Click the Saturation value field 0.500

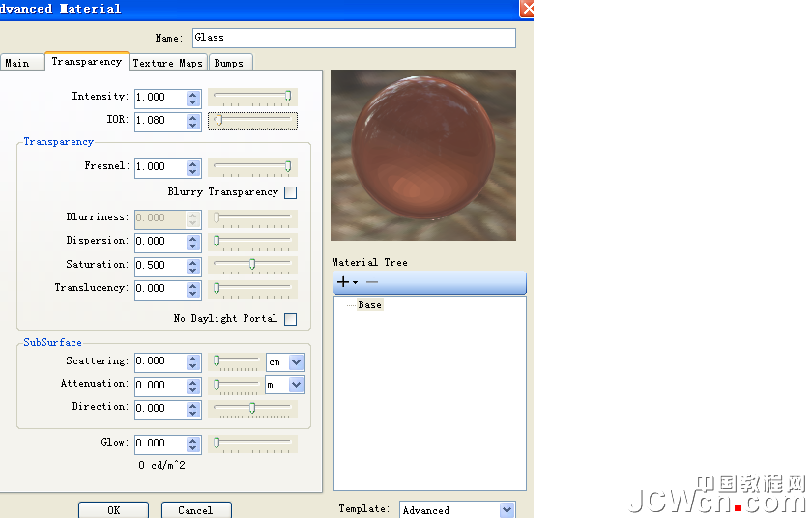point(160,266)
